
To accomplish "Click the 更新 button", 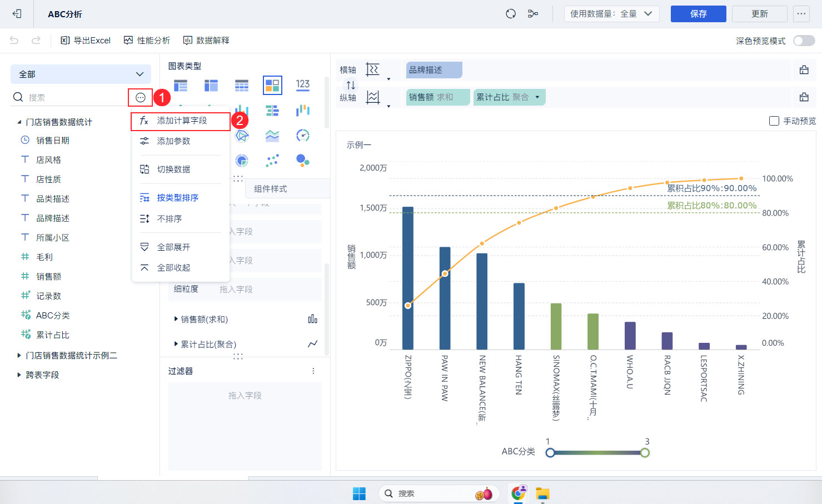I will click(x=759, y=14).
